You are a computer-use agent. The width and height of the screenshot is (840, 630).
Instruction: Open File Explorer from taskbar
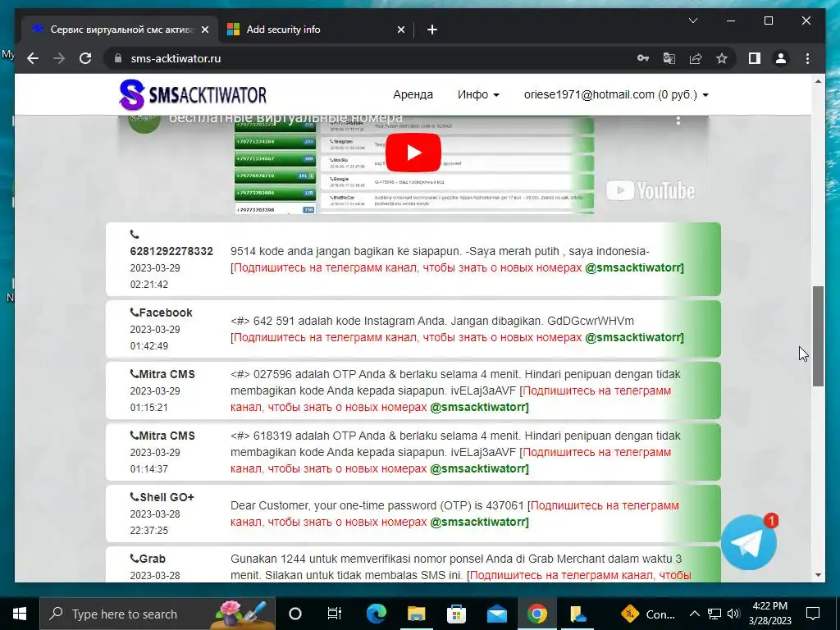(416, 614)
